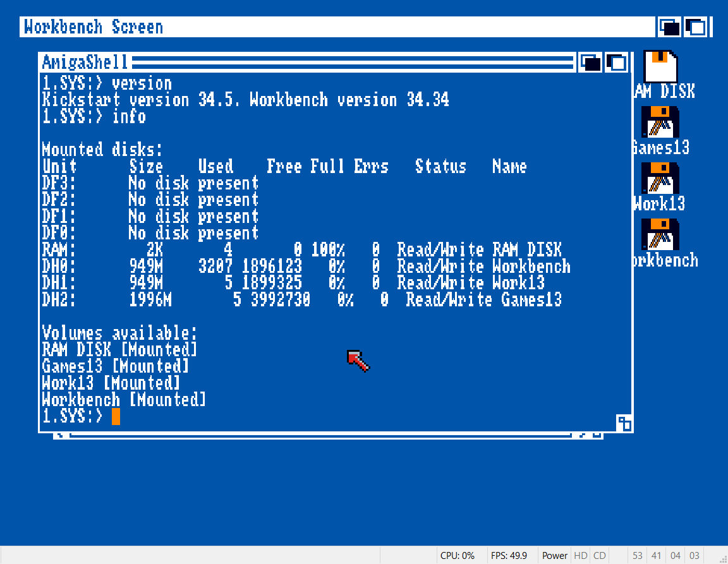Image resolution: width=728 pixels, height=564 pixels.
Task: Click the 'Mounted disks:' heading
Action: pos(102,150)
